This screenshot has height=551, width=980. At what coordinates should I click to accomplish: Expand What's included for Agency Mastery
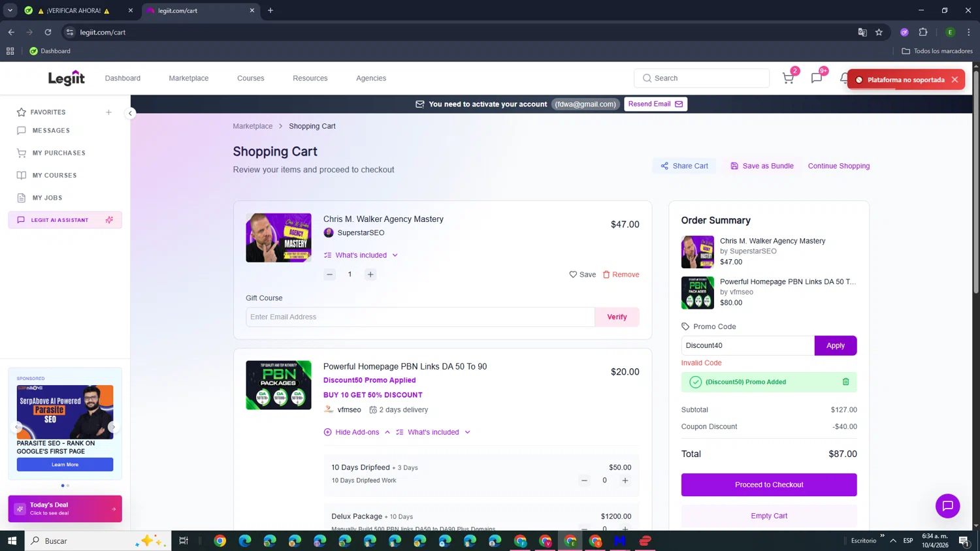361,255
